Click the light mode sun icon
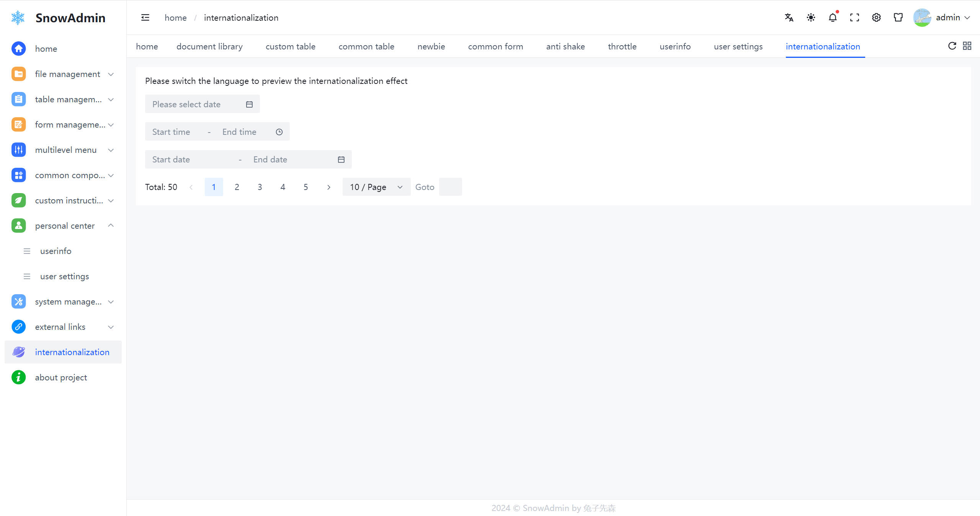This screenshot has width=980, height=516. [x=811, y=18]
